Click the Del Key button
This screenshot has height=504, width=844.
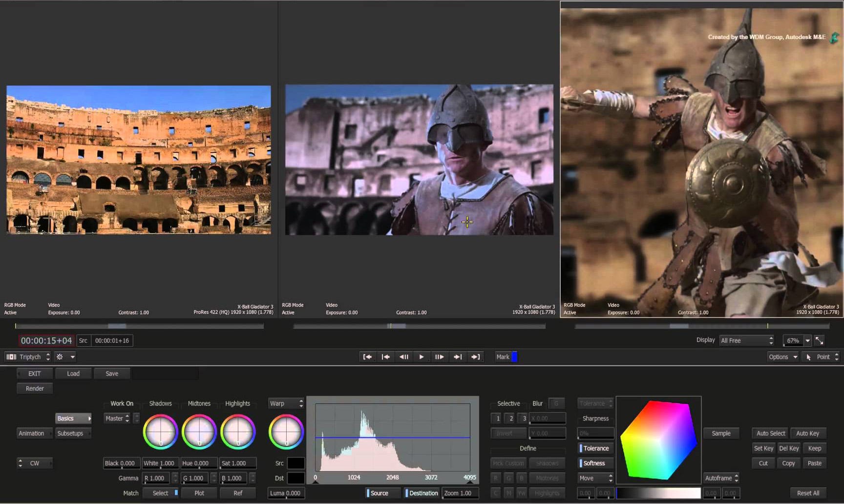click(x=789, y=448)
